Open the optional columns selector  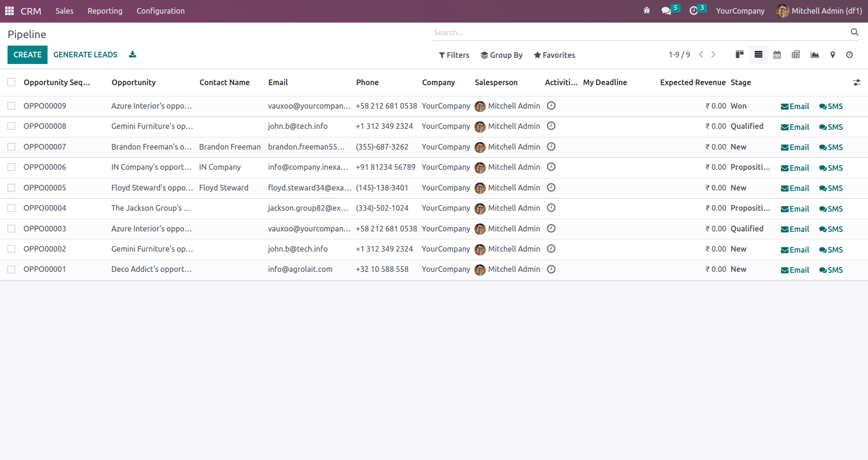[x=857, y=82]
